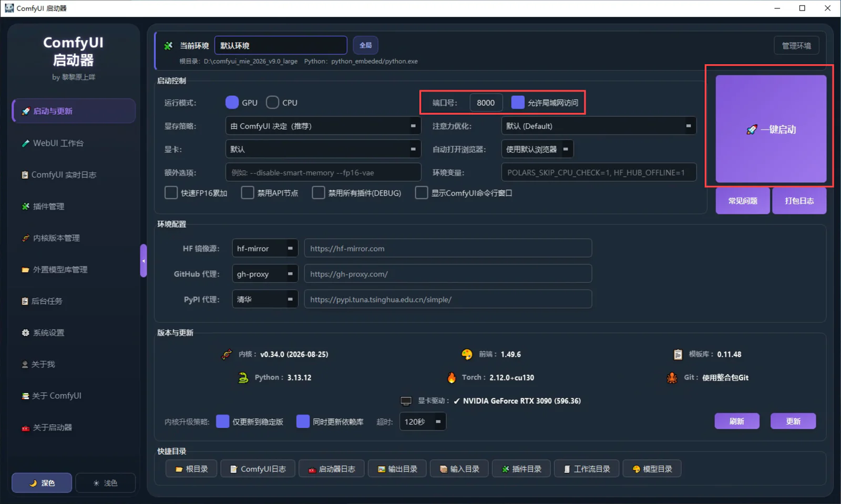
Task: Click the folder icon beside 外置模型库管理
Action: click(25, 270)
